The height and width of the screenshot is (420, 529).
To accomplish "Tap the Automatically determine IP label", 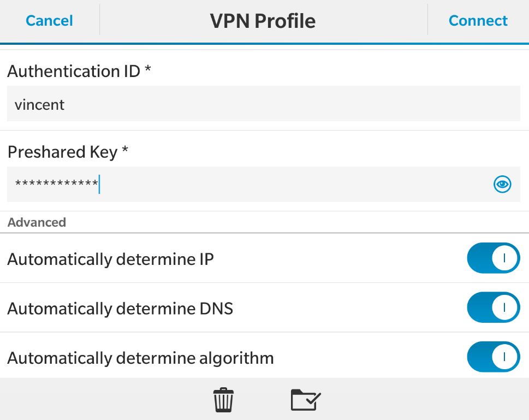I will pos(110,259).
